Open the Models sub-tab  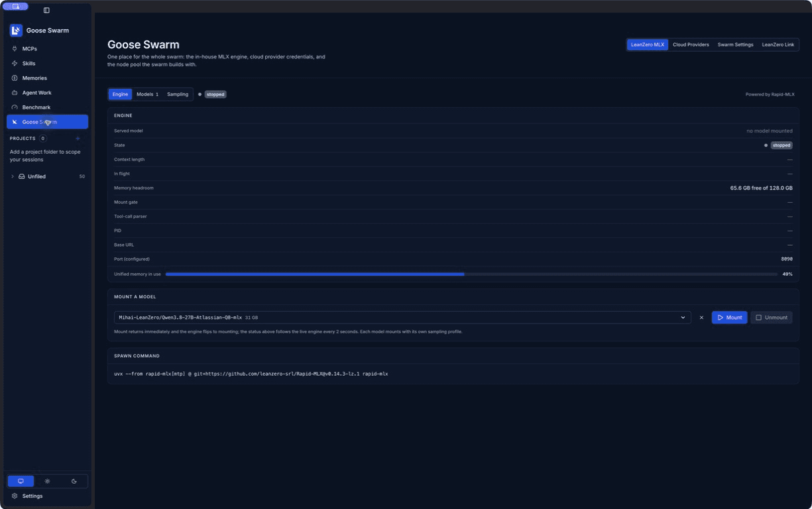click(147, 94)
